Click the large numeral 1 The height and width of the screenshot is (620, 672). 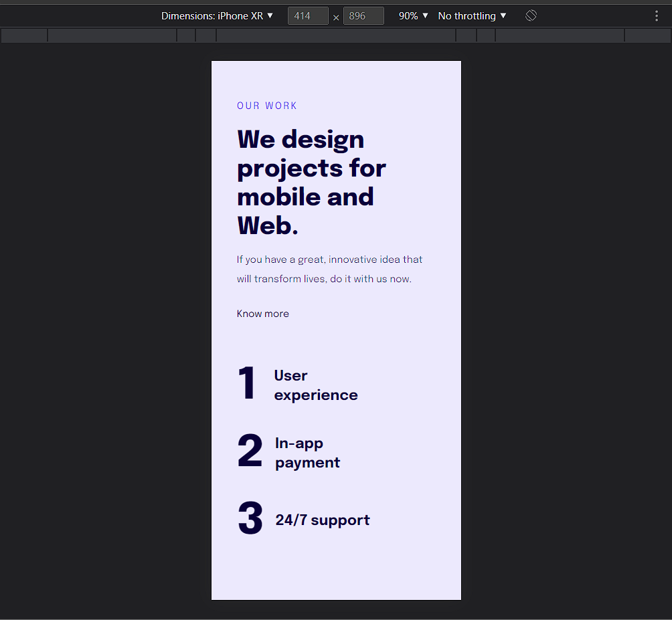coord(248,383)
